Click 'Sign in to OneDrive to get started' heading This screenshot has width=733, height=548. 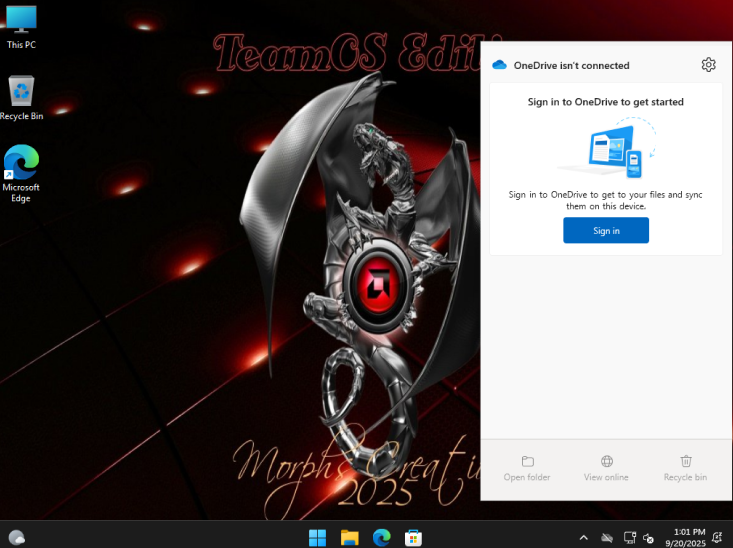point(605,102)
